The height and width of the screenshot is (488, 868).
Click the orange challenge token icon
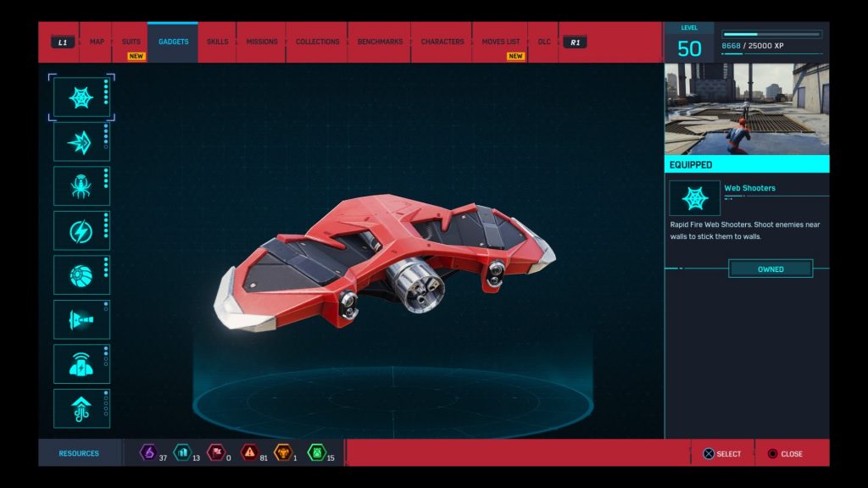(283, 452)
